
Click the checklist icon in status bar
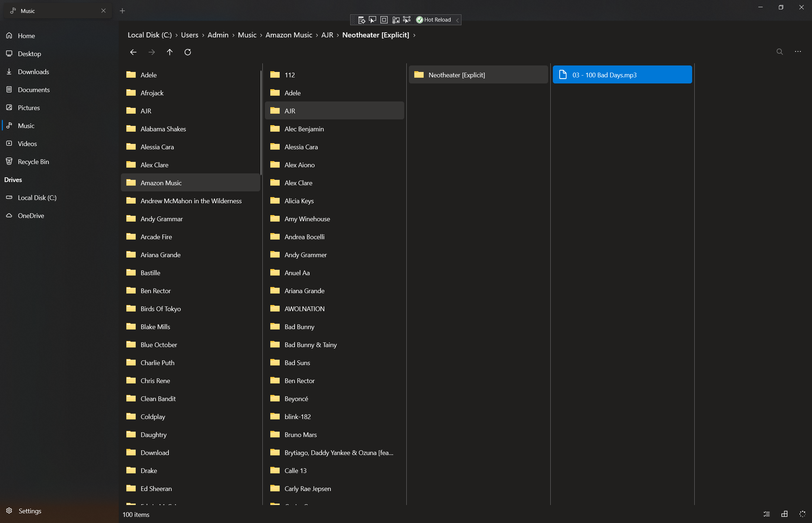[x=767, y=514]
